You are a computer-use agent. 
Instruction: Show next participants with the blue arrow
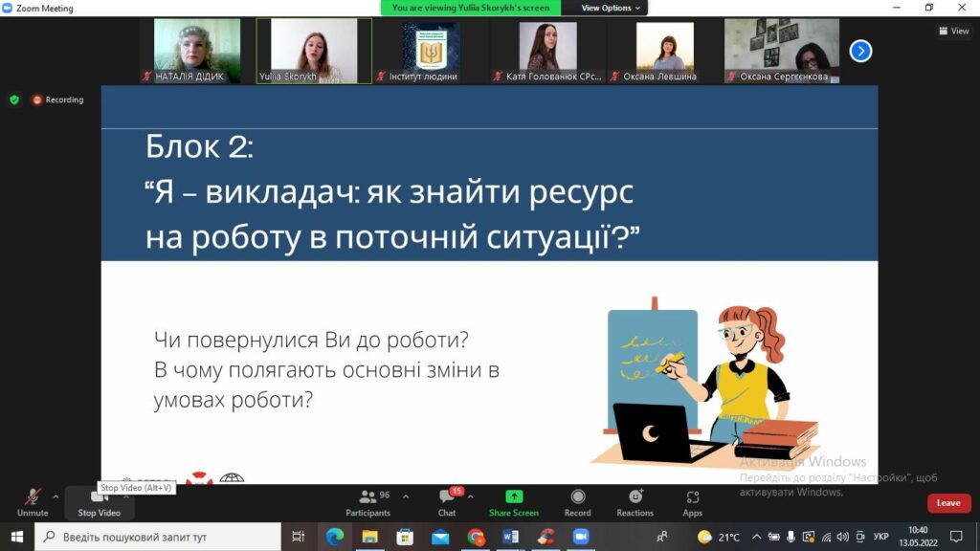coord(860,51)
